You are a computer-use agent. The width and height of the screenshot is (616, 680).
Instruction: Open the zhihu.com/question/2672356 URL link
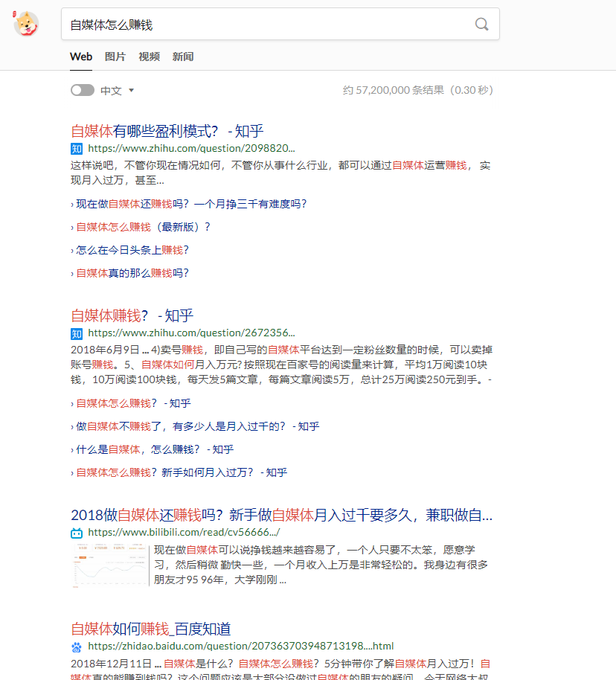point(191,333)
